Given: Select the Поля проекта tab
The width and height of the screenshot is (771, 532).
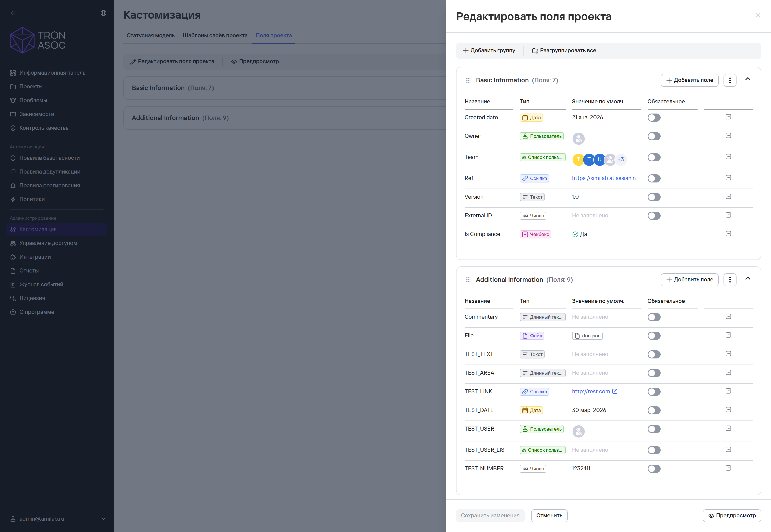Looking at the screenshot, I should [x=274, y=35].
